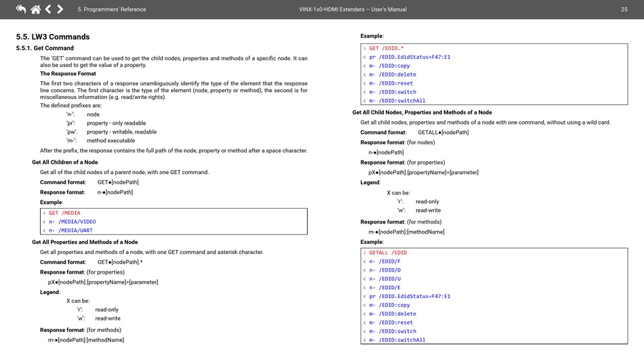
Task: Click the 'n- /EDID/U' response line
Action: (382, 278)
